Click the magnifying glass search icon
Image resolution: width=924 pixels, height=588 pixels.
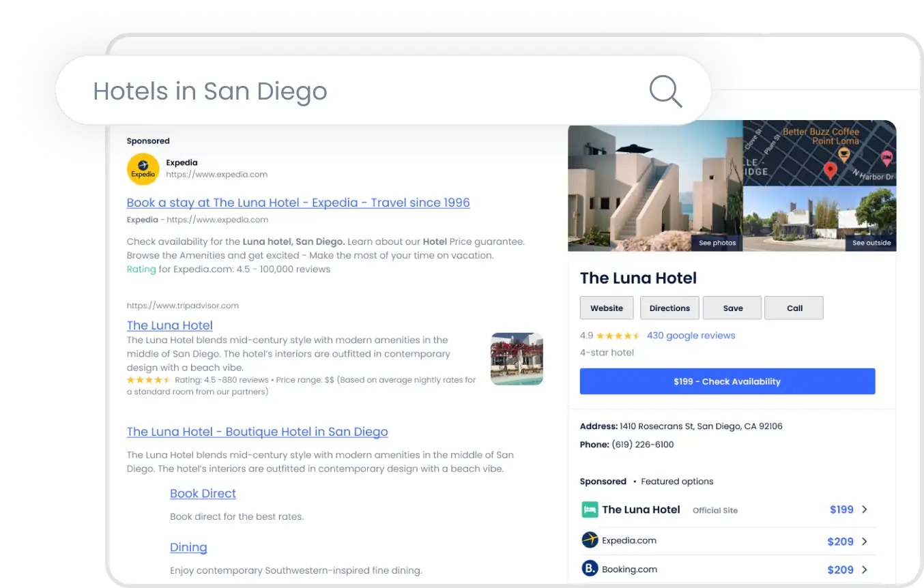(x=665, y=91)
